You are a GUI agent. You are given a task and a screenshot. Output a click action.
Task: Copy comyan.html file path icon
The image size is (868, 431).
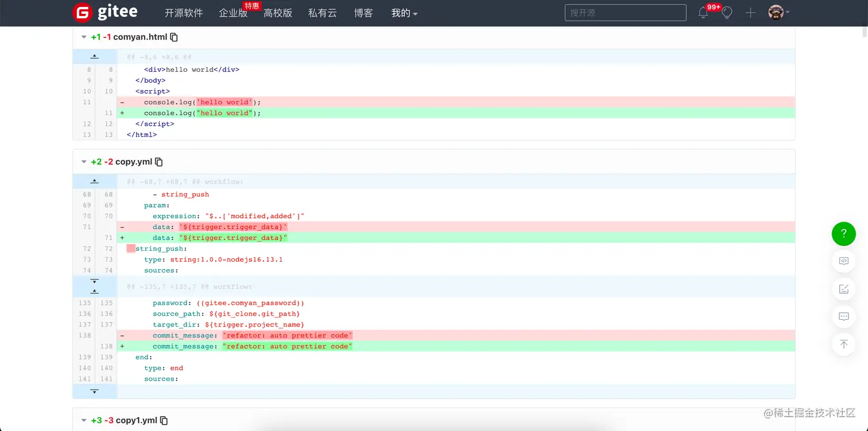(x=174, y=37)
